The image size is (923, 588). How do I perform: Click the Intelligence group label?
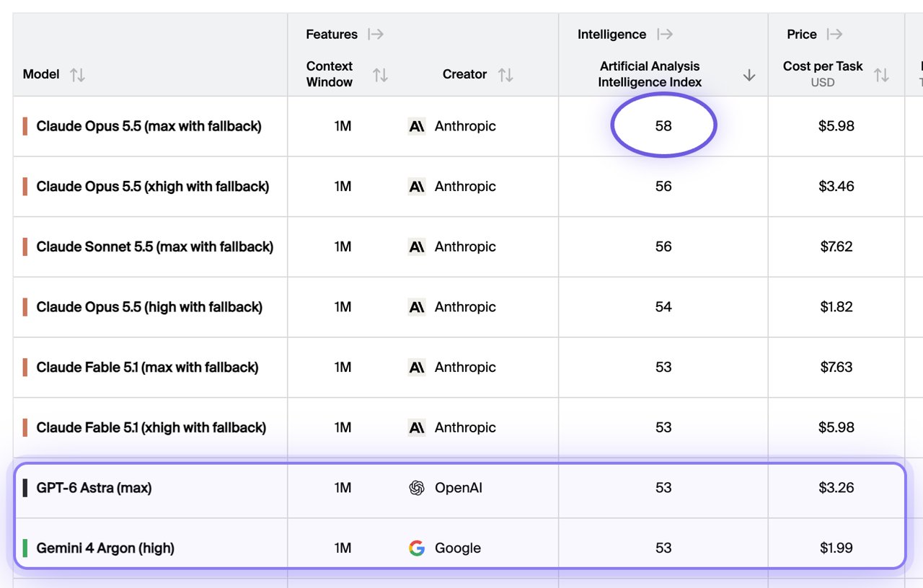611,34
